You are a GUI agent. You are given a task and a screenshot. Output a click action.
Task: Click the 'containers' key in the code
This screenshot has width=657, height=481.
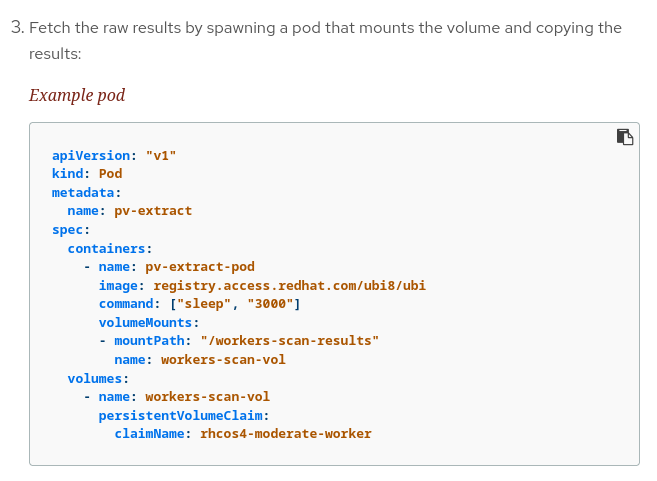point(107,248)
